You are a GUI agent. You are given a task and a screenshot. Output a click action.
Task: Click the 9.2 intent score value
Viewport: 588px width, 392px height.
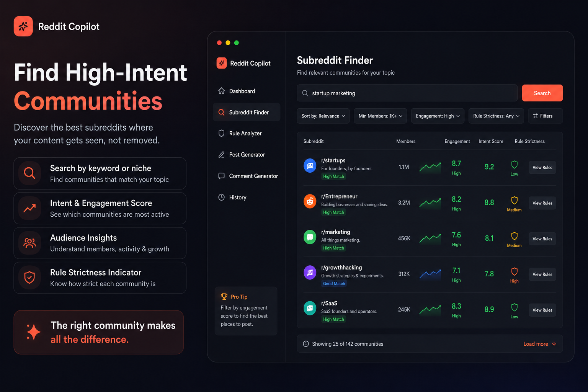pos(489,167)
